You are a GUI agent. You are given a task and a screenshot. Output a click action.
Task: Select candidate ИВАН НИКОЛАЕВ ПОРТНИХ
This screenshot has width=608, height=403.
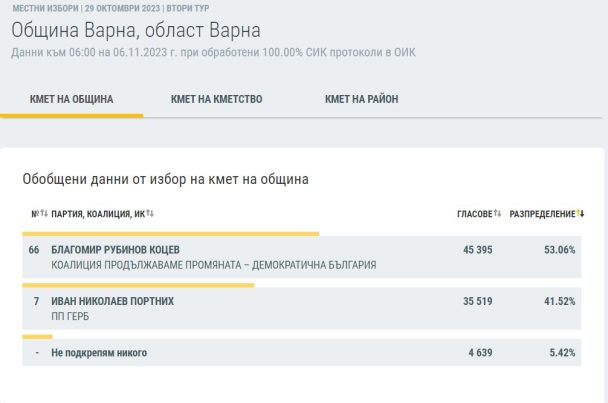pos(112,301)
